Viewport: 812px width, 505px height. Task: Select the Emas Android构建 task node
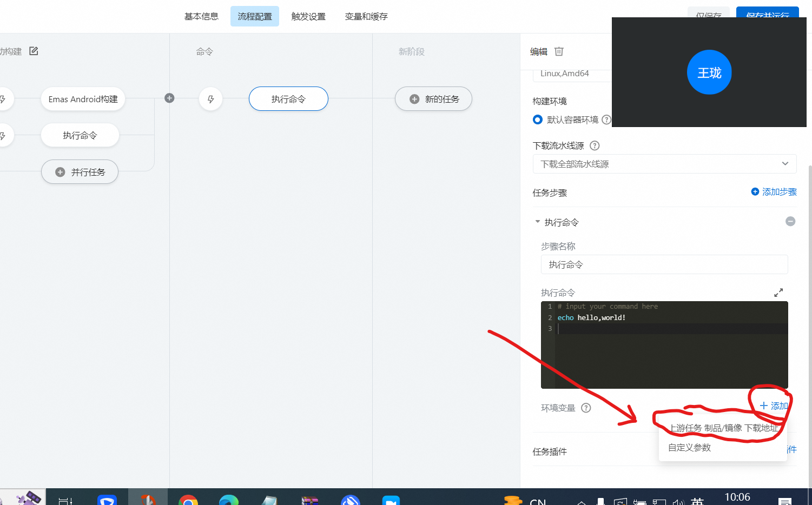click(x=83, y=99)
